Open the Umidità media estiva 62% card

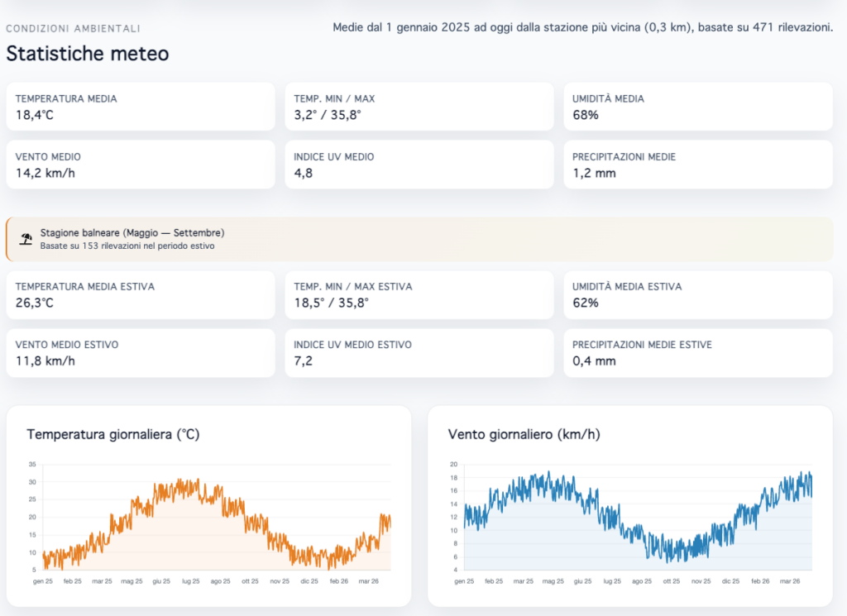pos(698,294)
